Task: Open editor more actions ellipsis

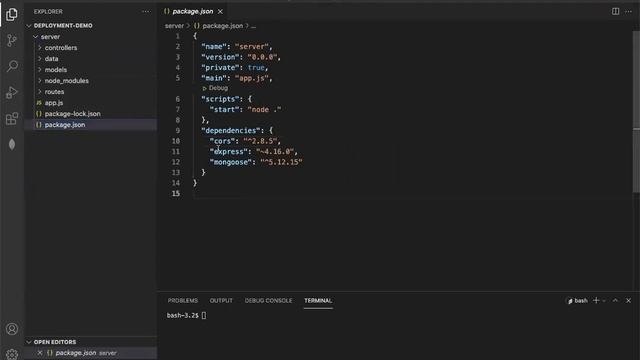Action: (629, 11)
